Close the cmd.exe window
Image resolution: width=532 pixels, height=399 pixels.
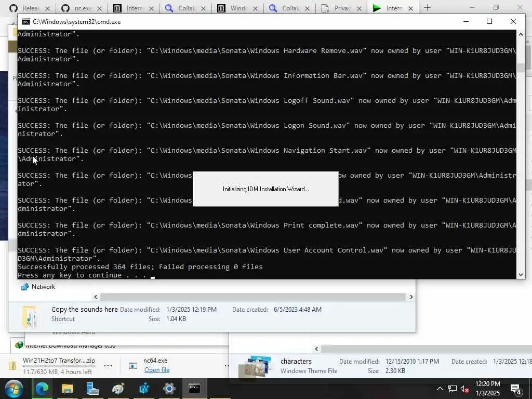point(513,21)
